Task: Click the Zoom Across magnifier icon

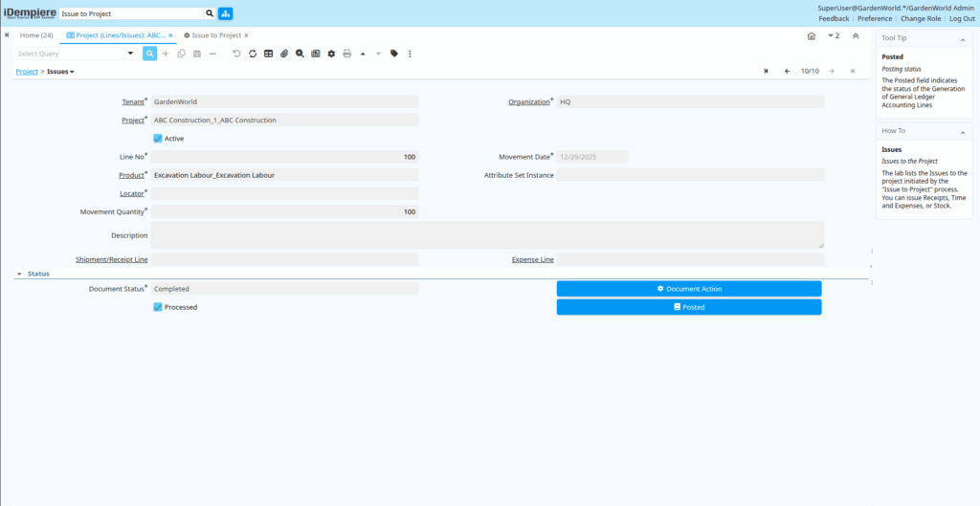Action: click(300, 54)
